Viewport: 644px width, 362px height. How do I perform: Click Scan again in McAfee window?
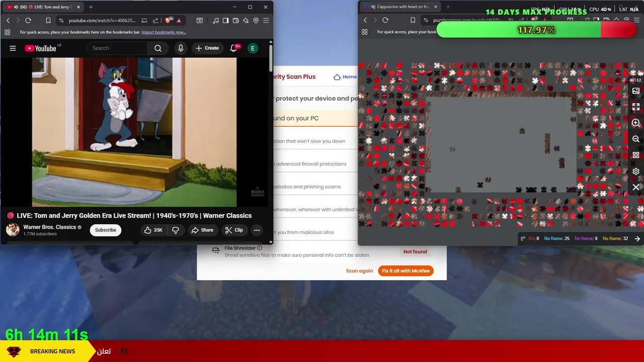(x=359, y=271)
